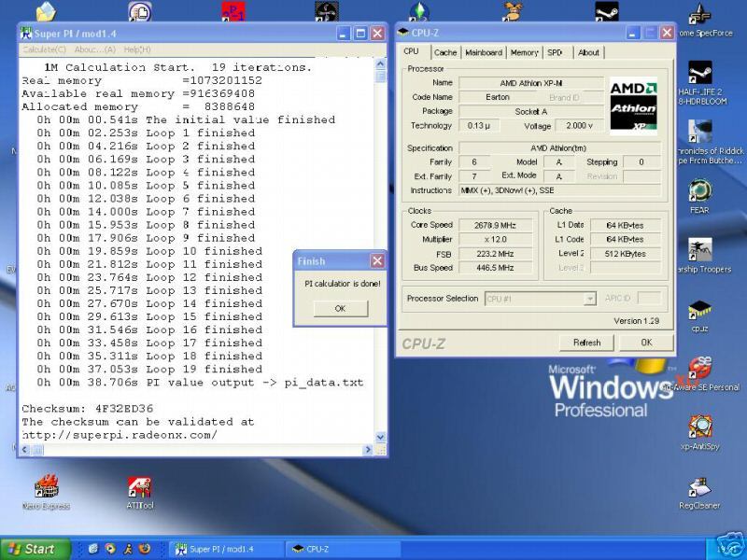747x560 pixels.
Task: Select the Half-Life 2 HDRBLOOM desktop icon
Action: point(701,83)
